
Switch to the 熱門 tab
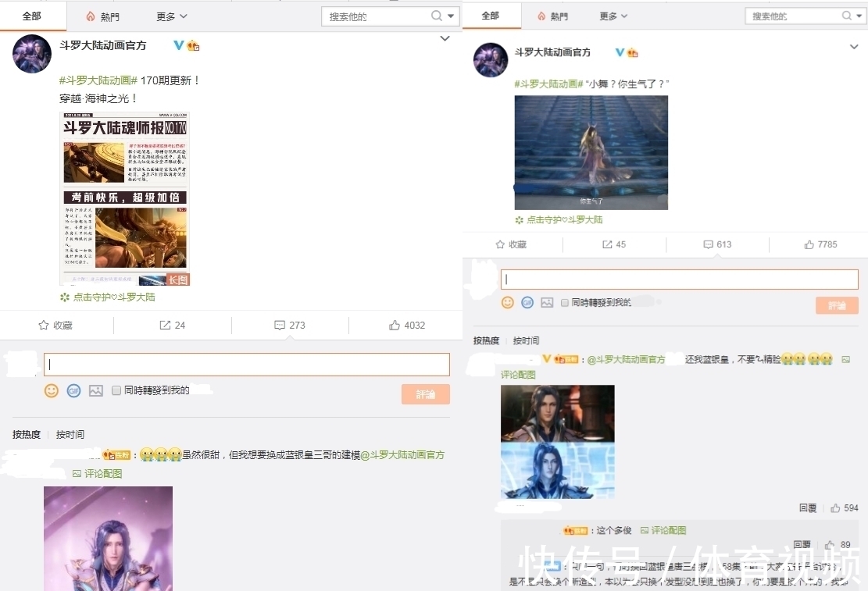coord(104,16)
